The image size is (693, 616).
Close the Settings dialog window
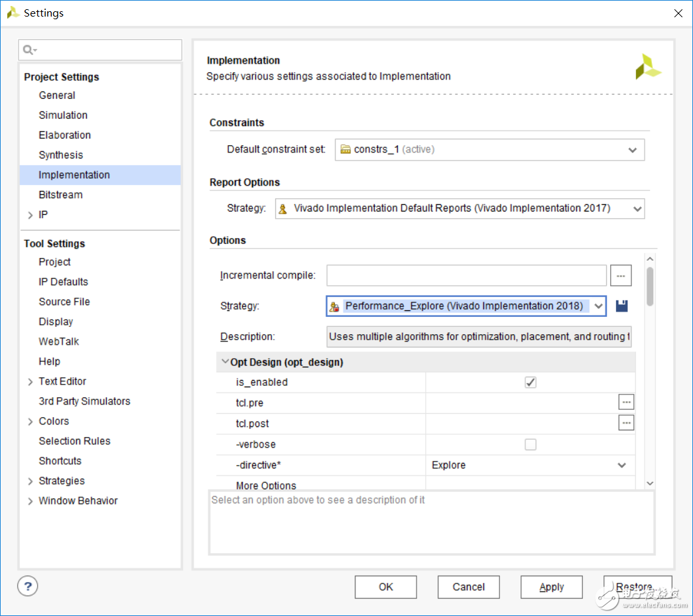678,13
